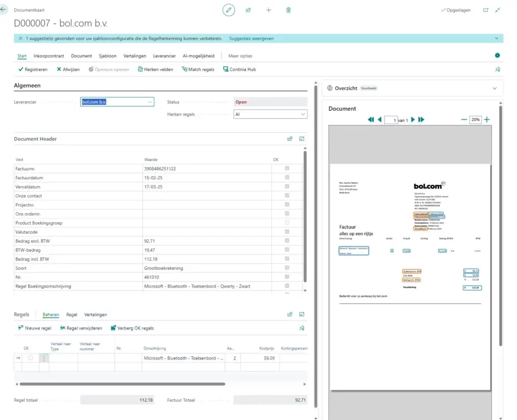Create a new document with the plus icon
This screenshot has height=420, width=517.
pyautogui.click(x=269, y=10)
